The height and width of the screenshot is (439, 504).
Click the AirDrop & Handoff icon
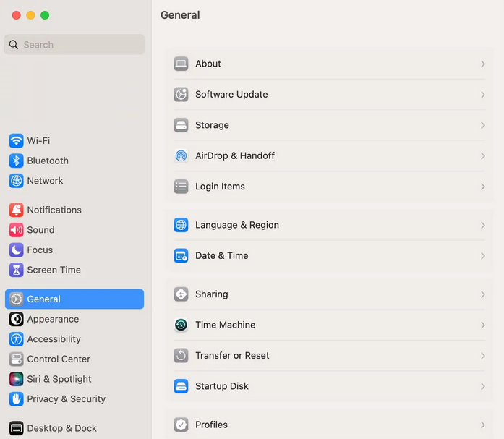point(181,156)
